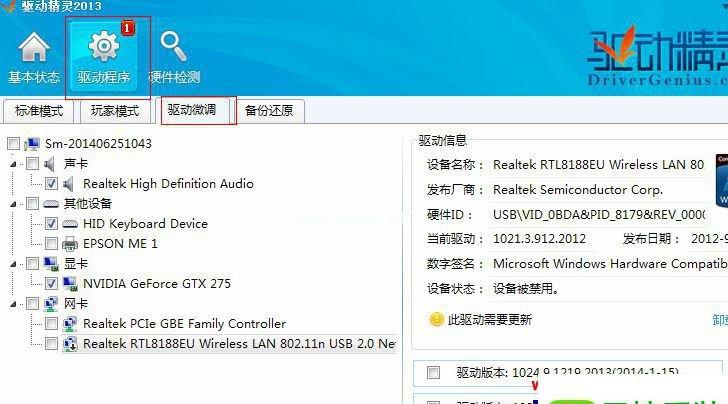Click the Sm-20140625104З computer name
Screen dimensions: 728x404
98,144
